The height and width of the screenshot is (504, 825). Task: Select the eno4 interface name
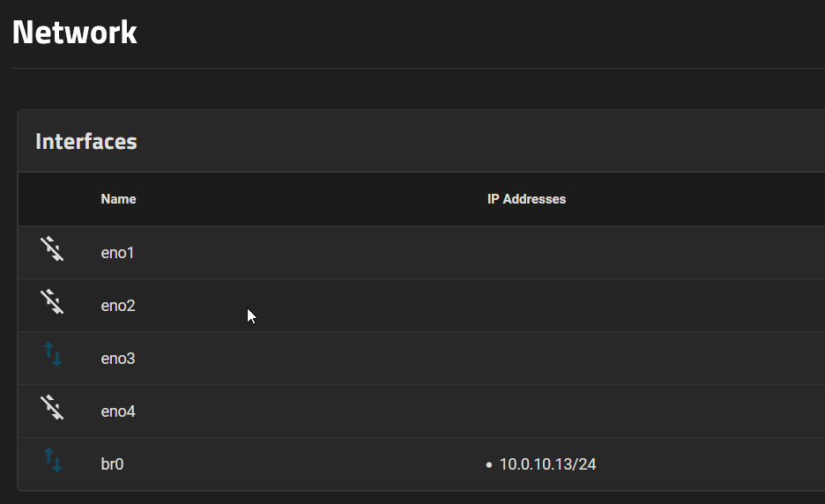pyautogui.click(x=117, y=411)
